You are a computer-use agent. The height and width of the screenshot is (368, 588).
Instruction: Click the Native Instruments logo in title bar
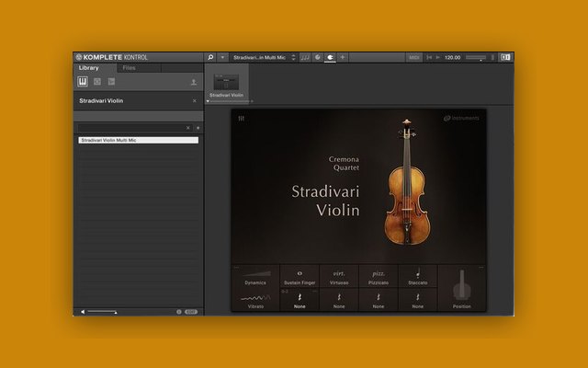[79, 57]
